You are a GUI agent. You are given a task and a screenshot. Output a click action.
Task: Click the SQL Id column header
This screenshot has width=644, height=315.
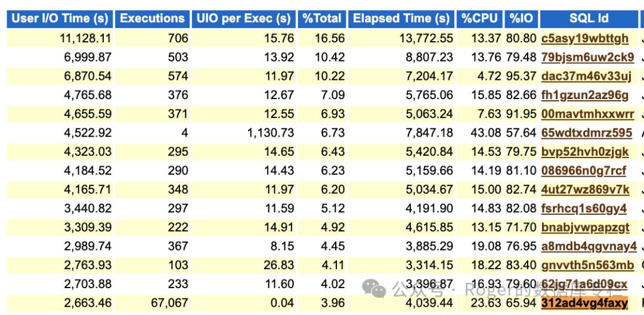point(589,18)
